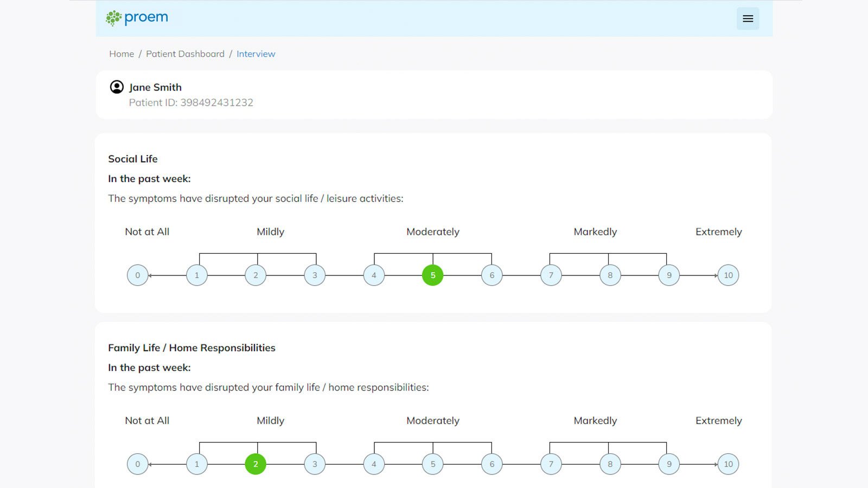The width and height of the screenshot is (868, 488).
Task: Choose 5 on the Family Life scale
Action: (433, 464)
